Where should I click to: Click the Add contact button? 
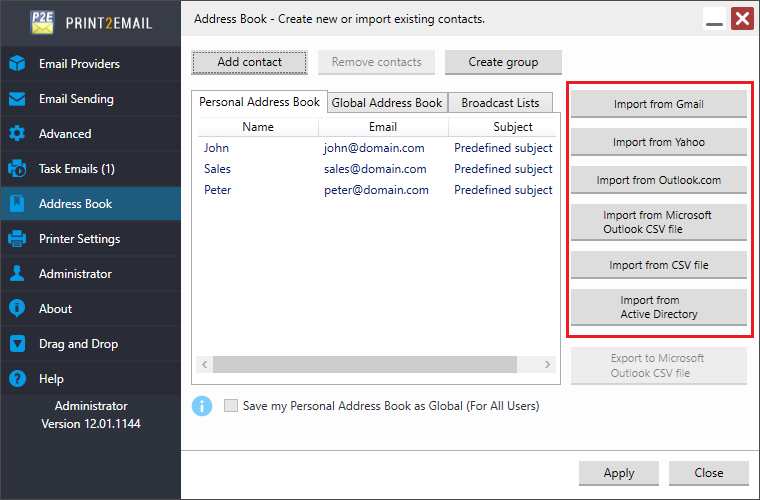249,62
